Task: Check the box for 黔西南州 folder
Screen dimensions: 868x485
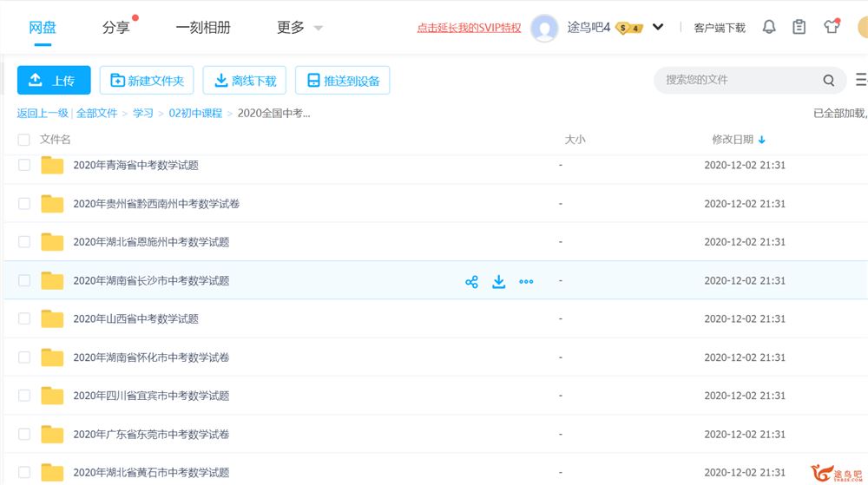Action: click(23, 204)
